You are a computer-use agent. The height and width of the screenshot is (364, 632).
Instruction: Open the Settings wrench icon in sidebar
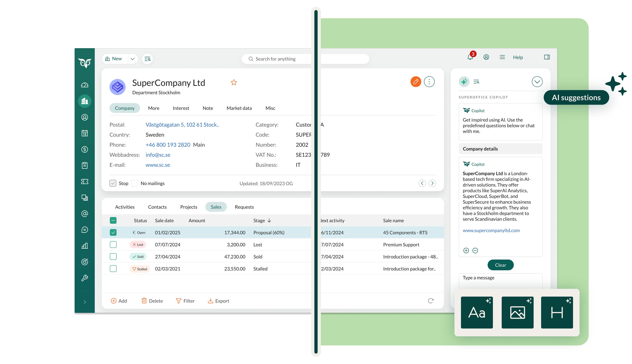click(x=85, y=278)
